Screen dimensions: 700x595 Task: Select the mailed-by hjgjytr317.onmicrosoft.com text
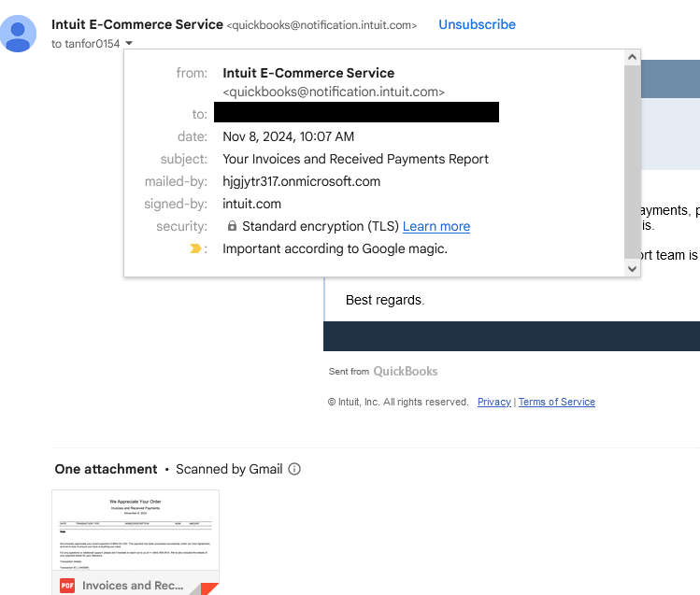click(301, 181)
